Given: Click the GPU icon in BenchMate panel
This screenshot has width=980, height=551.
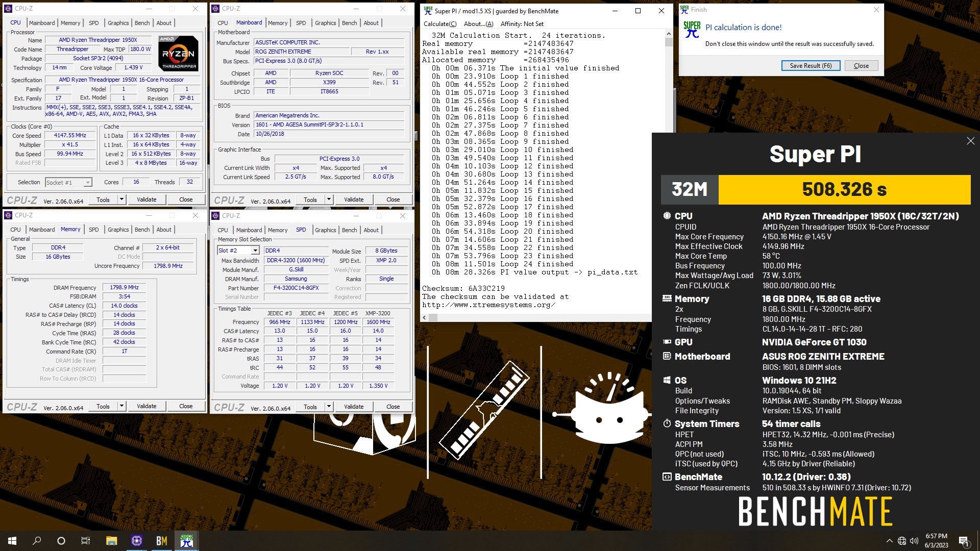Looking at the screenshot, I should [x=667, y=342].
